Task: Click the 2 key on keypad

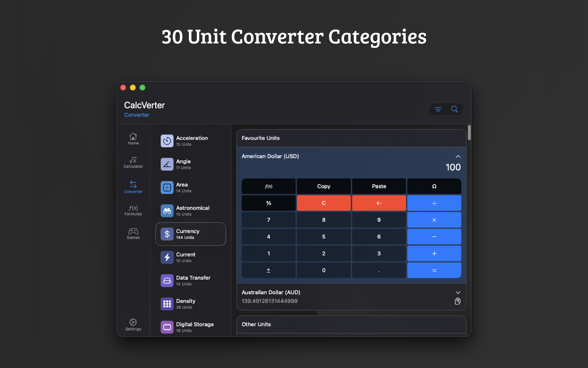Action: pos(324,253)
